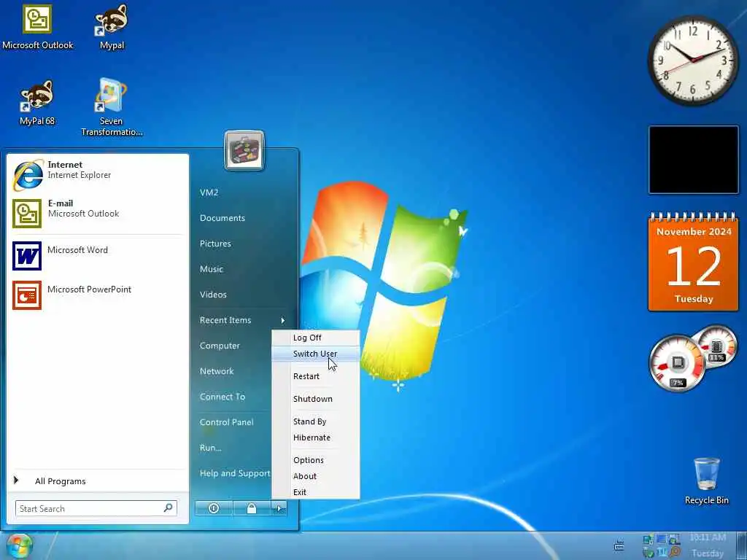Open Run... from Start menu
Image resolution: width=747 pixels, height=560 pixels.
point(211,448)
